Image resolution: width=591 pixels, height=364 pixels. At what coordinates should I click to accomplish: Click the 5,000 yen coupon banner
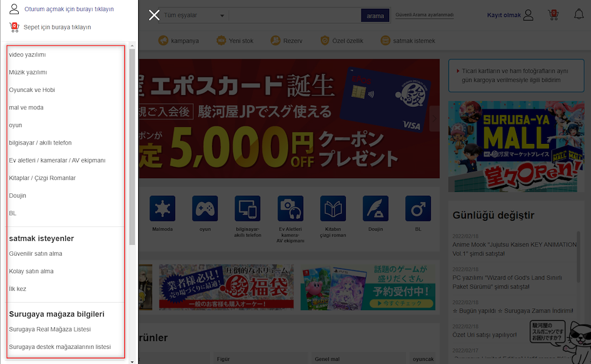pos(289,118)
